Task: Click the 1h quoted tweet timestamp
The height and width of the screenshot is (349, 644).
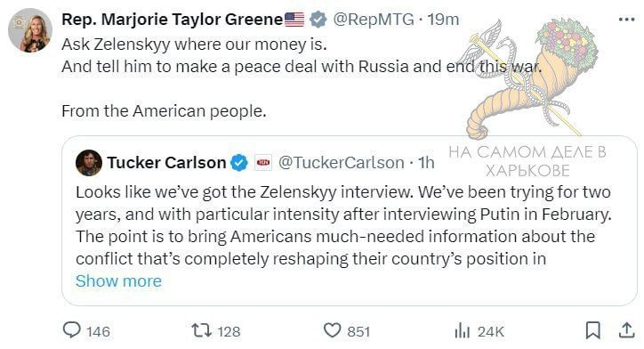Action: pyautogui.click(x=426, y=163)
